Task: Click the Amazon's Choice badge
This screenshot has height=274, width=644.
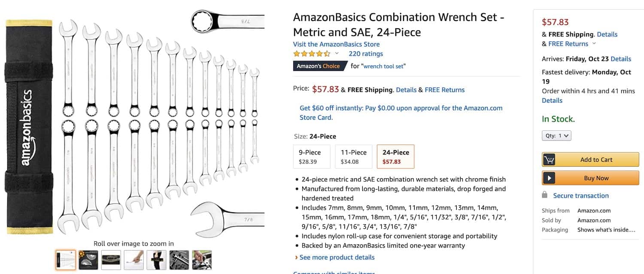Action: pyautogui.click(x=318, y=66)
